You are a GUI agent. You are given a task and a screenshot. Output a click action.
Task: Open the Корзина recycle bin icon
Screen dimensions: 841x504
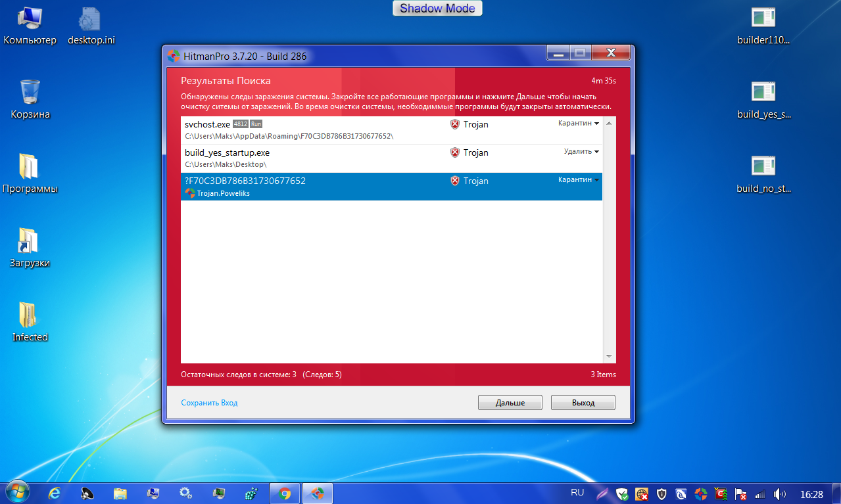pyautogui.click(x=30, y=100)
